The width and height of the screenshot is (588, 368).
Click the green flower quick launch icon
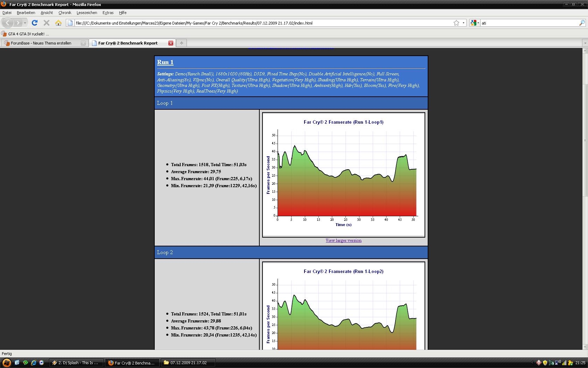click(x=25, y=363)
